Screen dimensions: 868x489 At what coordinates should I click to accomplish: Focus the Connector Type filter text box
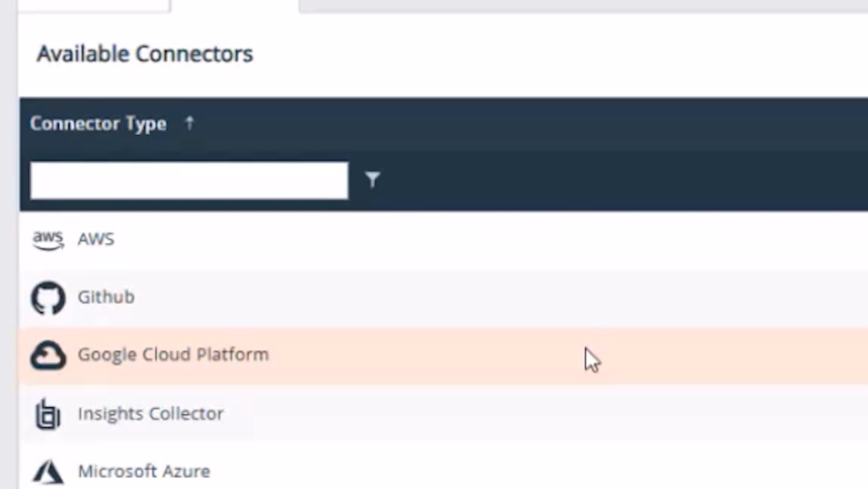click(189, 181)
